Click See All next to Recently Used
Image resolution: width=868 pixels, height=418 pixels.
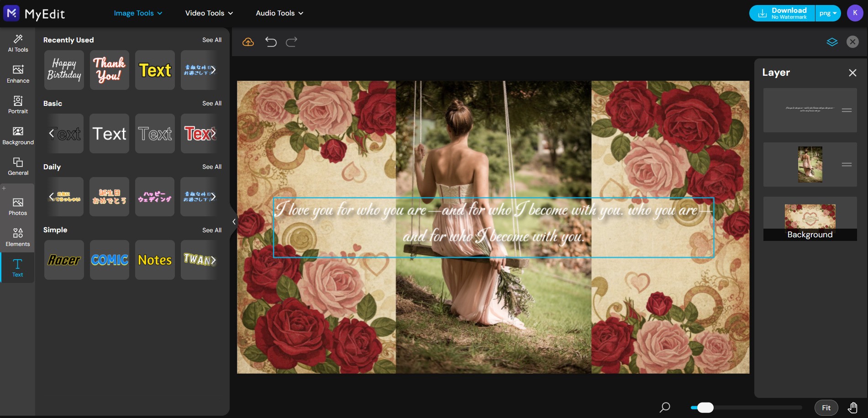click(212, 40)
